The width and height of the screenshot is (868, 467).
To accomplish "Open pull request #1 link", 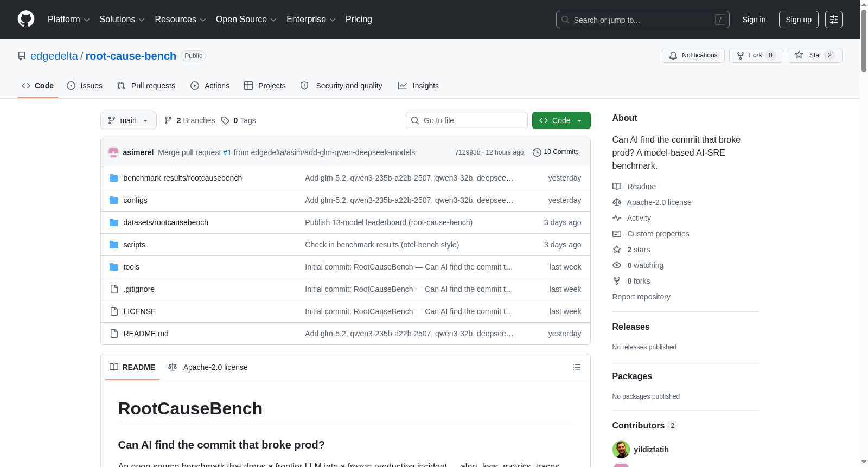I will click(x=227, y=152).
